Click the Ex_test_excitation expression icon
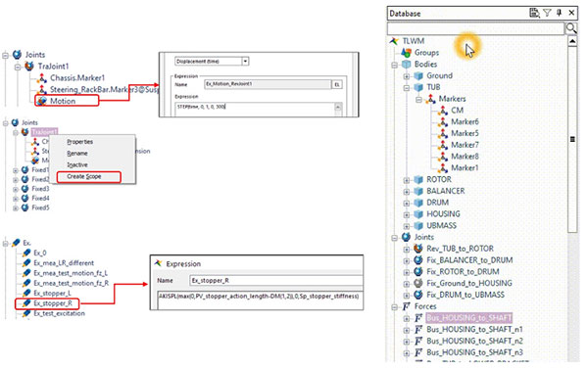 coord(25,313)
